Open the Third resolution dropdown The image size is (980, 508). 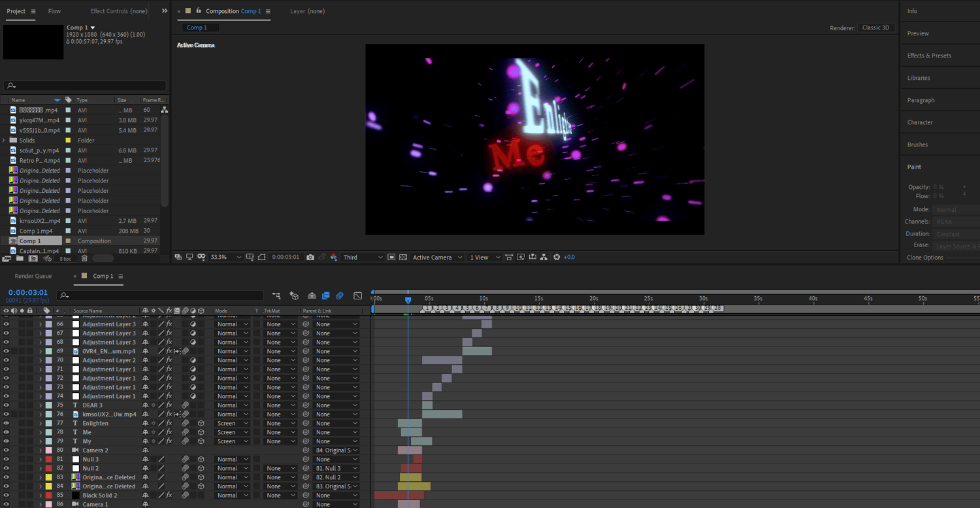363,258
